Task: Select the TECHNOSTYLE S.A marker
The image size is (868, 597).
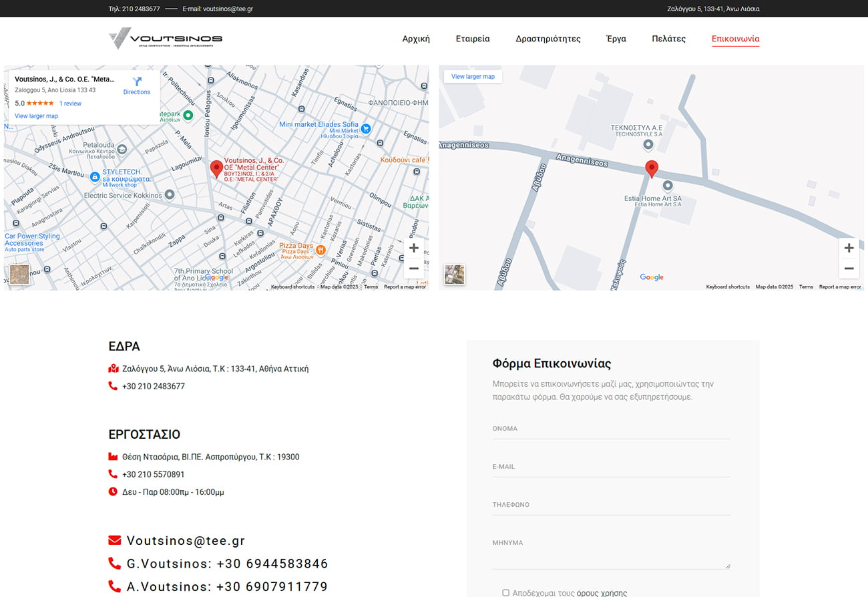Action: pos(648,144)
